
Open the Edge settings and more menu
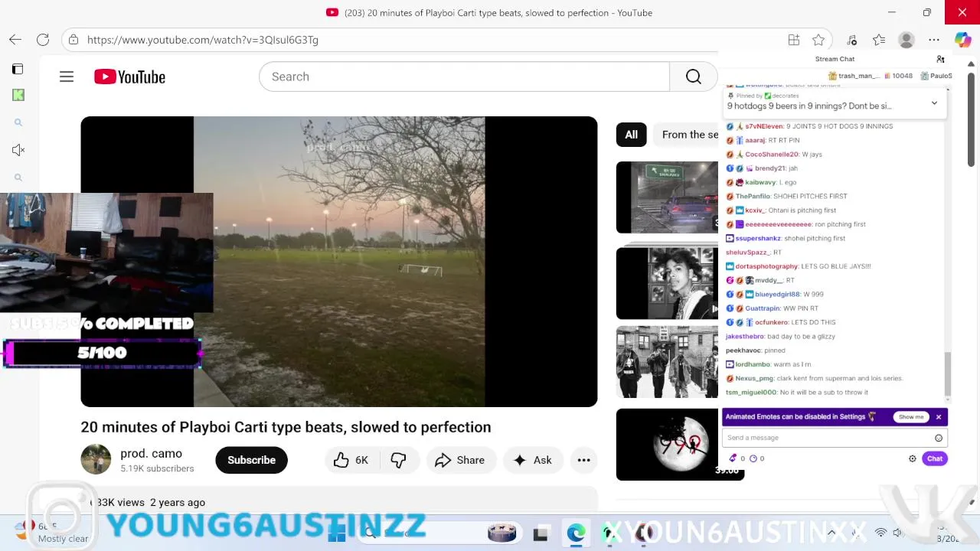(934, 40)
